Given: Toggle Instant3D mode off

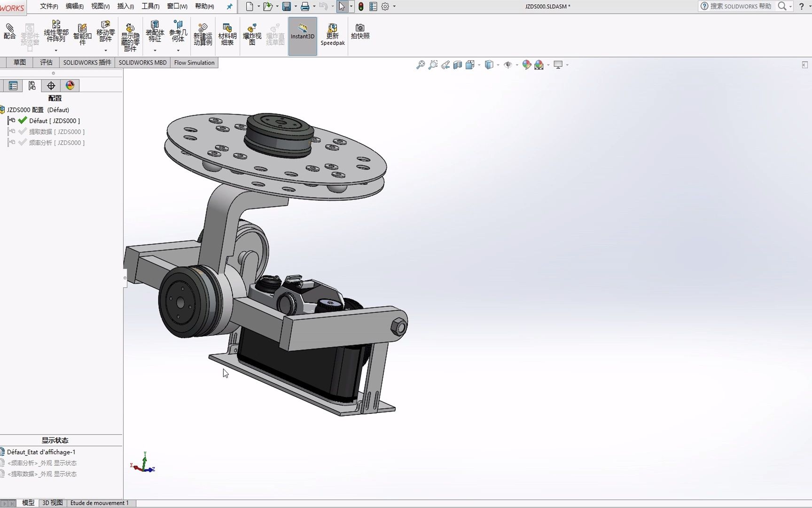Looking at the screenshot, I should pos(302,35).
